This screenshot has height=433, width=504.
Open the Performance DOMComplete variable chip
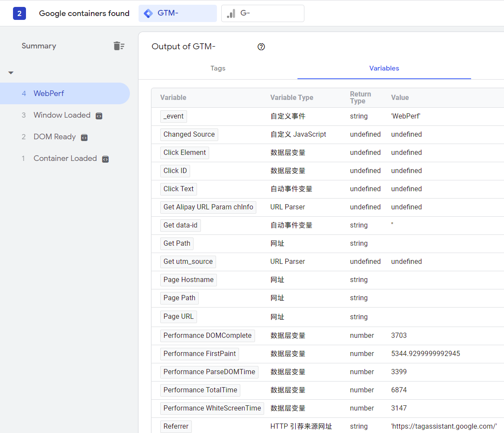pyautogui.click(x=208, y=336)
